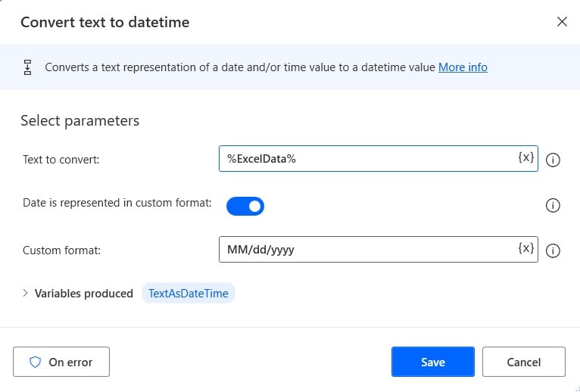The height and width of the screenshot is (392, 580).
Task: Click the Custom format label
Action: pos(61,250)
